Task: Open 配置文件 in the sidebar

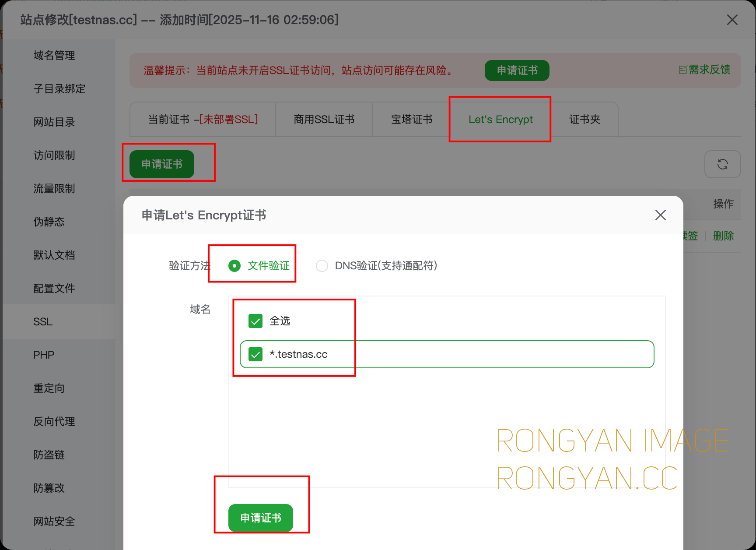Action: coord(54,289)
